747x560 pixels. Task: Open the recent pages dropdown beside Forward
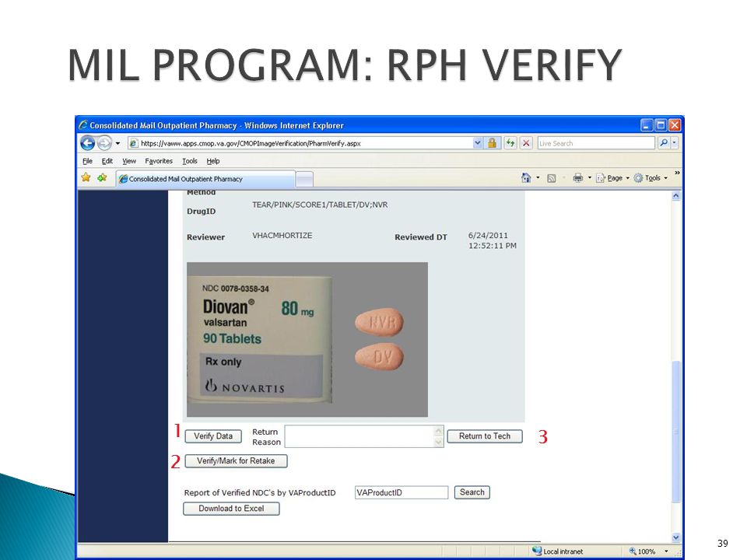pyautogui.click(x=117, y=143)
